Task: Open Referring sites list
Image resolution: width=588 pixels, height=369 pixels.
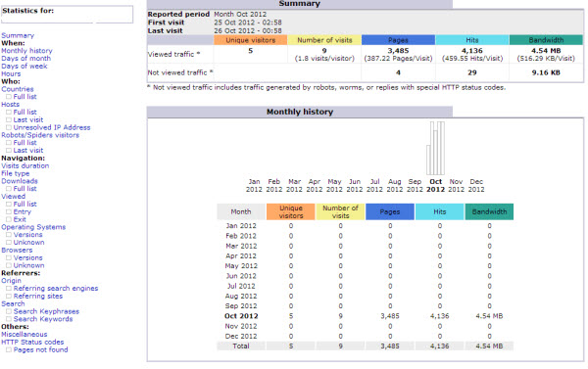Action: click(38, 296)
